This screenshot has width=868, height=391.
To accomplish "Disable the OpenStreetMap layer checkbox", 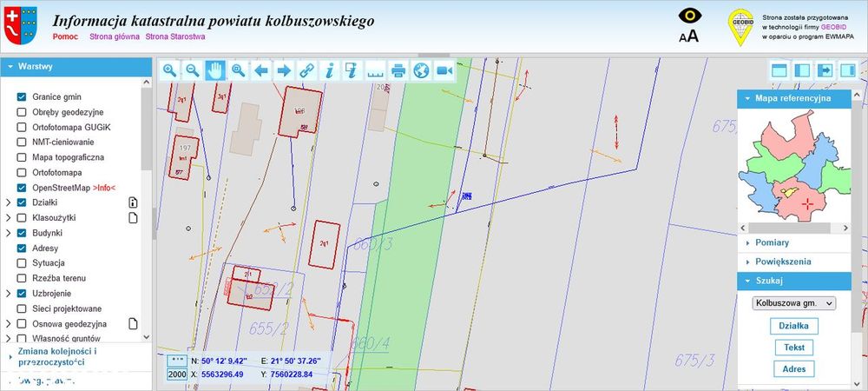I will click(22, 188).
